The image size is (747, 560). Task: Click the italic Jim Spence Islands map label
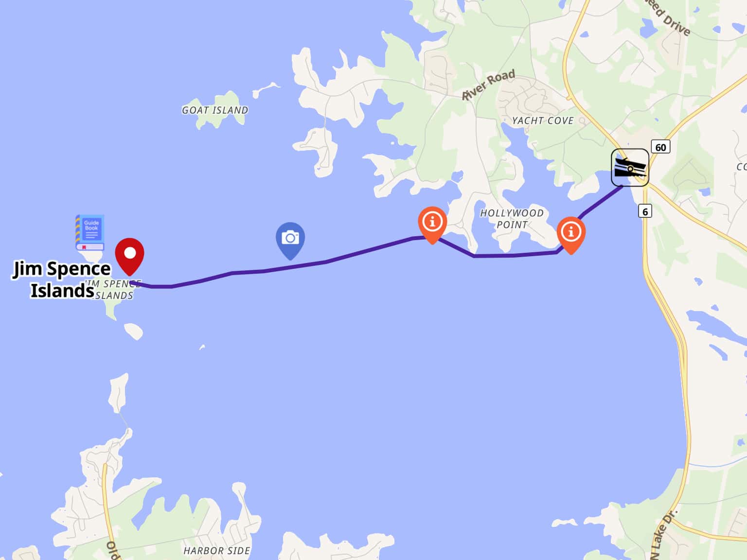click(113, 290)
